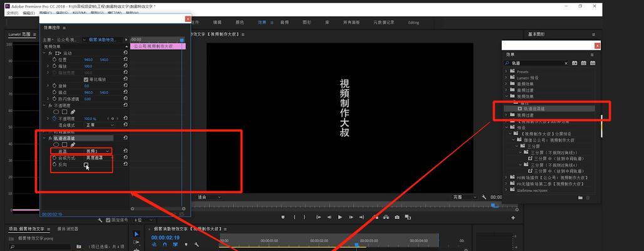This screenshot has height=251, width=644.
Task: Select the 轨道遮罩键 effect in list
Action: click(549, 109)
